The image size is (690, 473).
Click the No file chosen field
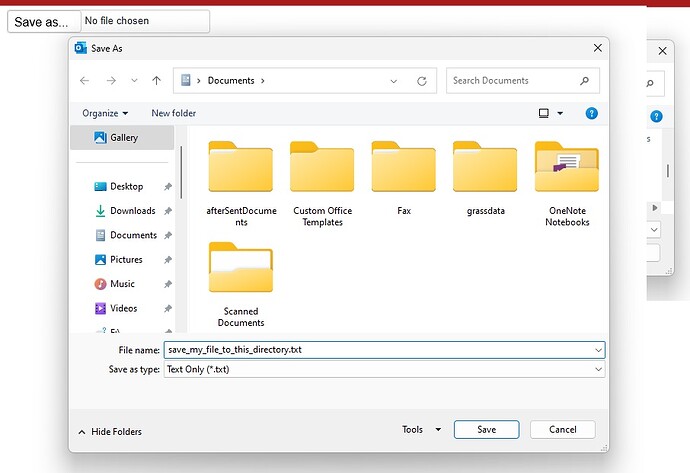(145, 21)
